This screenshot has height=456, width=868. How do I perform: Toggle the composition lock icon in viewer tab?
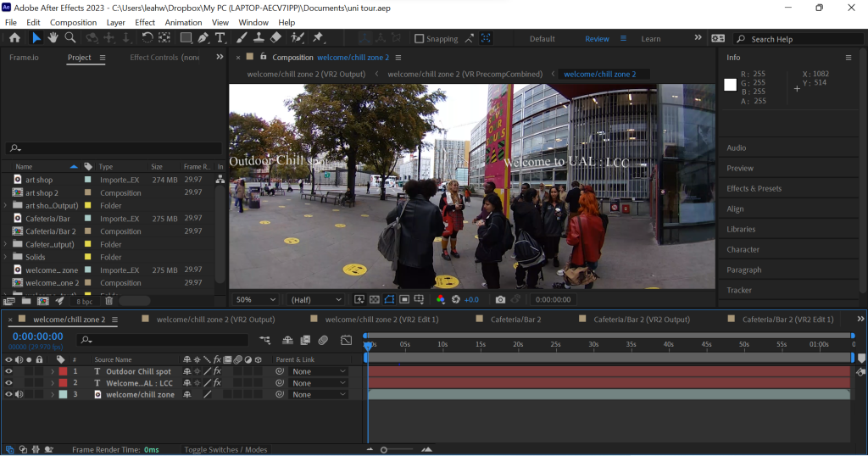264,57
